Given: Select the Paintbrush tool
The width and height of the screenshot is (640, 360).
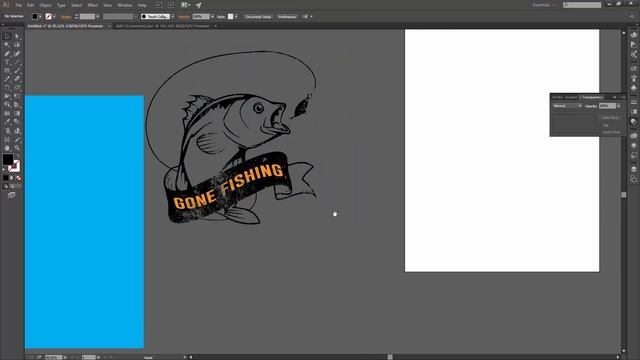Looking at the screenshot, I should click(17, 71).
